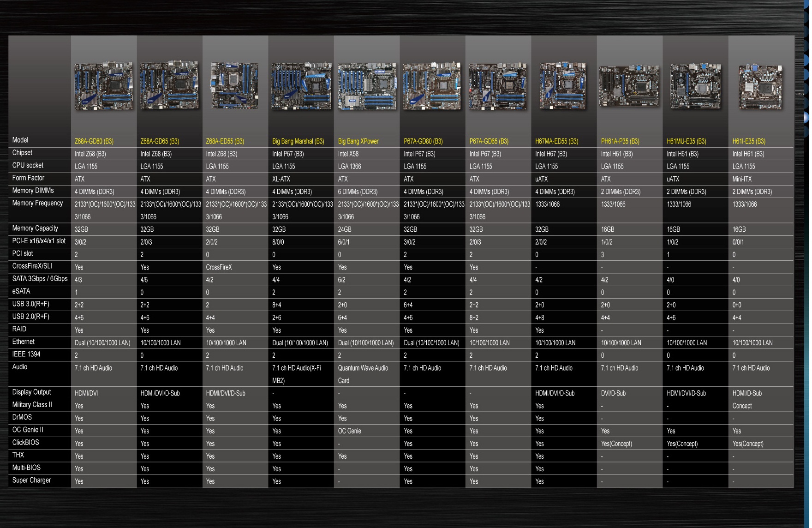The width and height of the screenshot is (812, 528).
Task: Click the HDMI/DVI display output cell
Action: click(86, 393)
